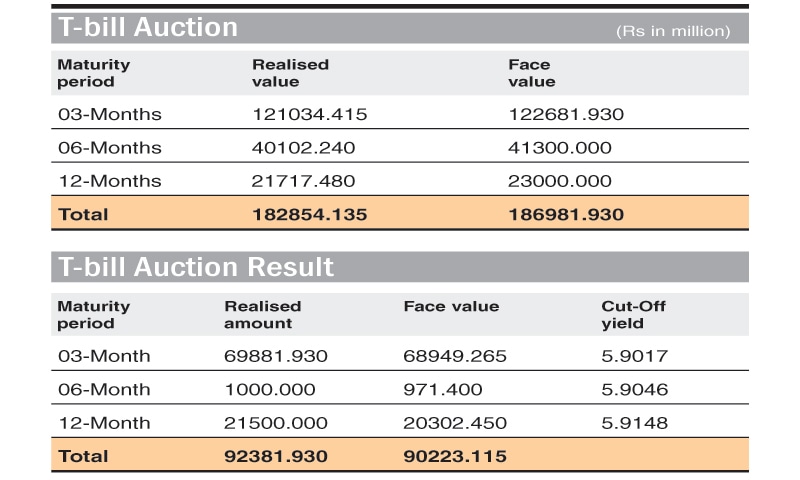Click the 03-Months face value 122681.930
Viewport: 800px width, 480px height.
(565, 114)
